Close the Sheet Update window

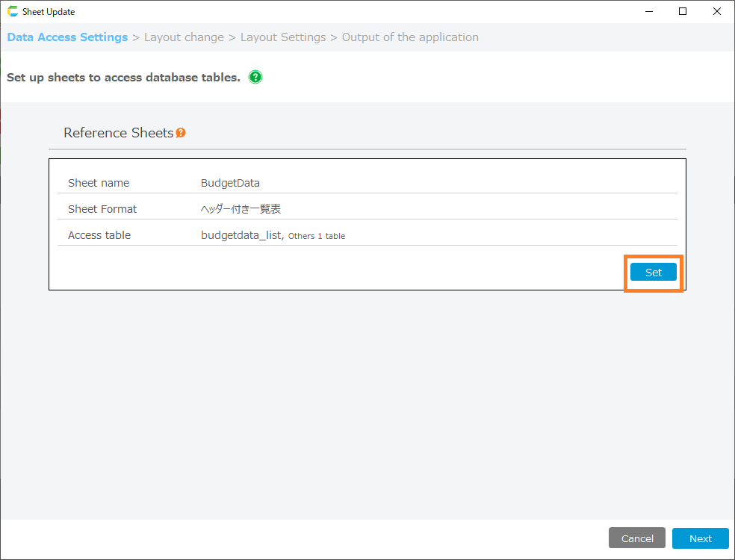[x=717, y=11]
